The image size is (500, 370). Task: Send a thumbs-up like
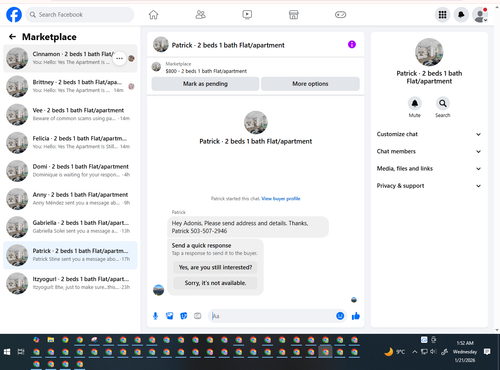356,316
